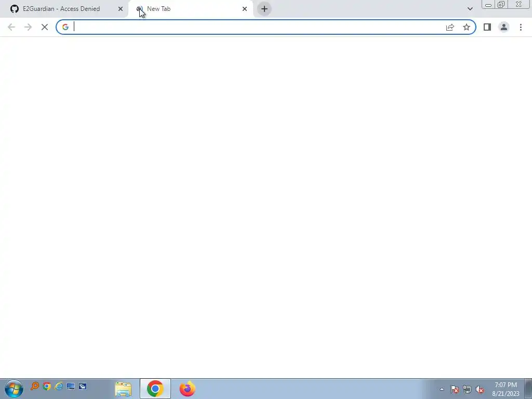532x399 pixels.
Task: Open a new tab with plus button
Action: click(x=264, y=9)
